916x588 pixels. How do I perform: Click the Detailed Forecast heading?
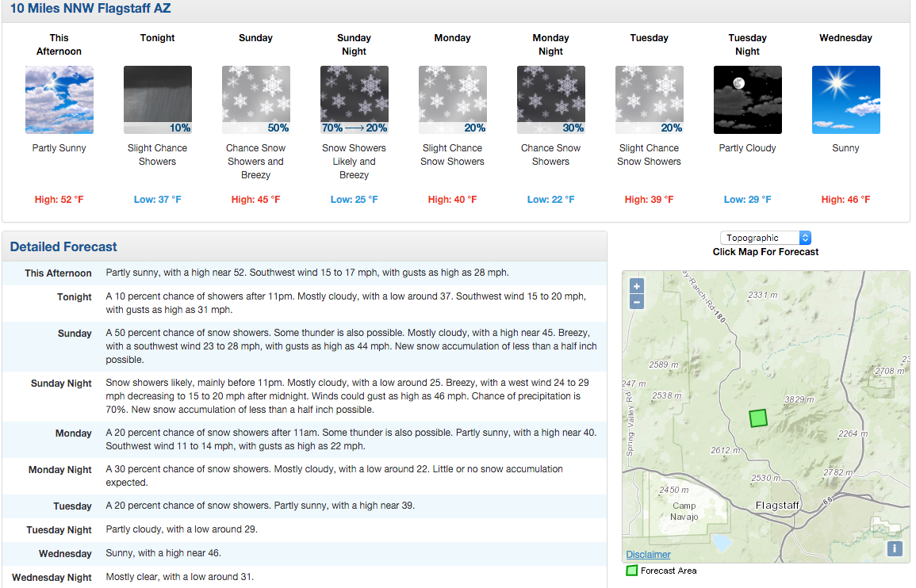tap(63, 247)
